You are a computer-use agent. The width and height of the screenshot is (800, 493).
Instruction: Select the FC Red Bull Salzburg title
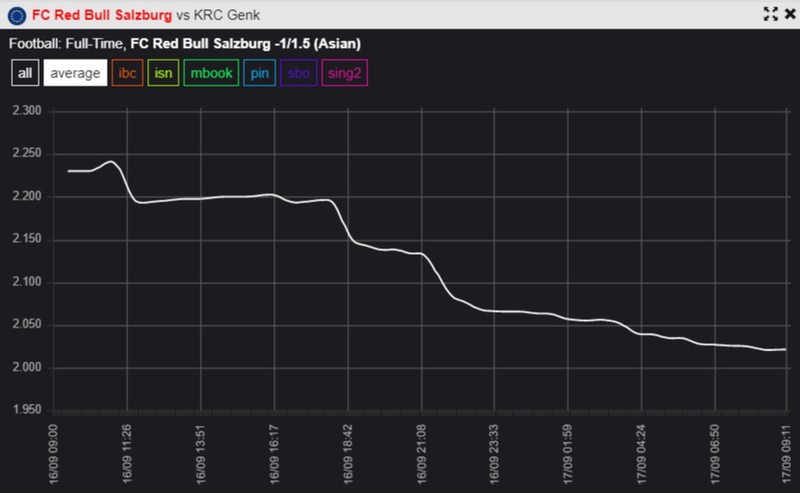[x=102, y=15]
